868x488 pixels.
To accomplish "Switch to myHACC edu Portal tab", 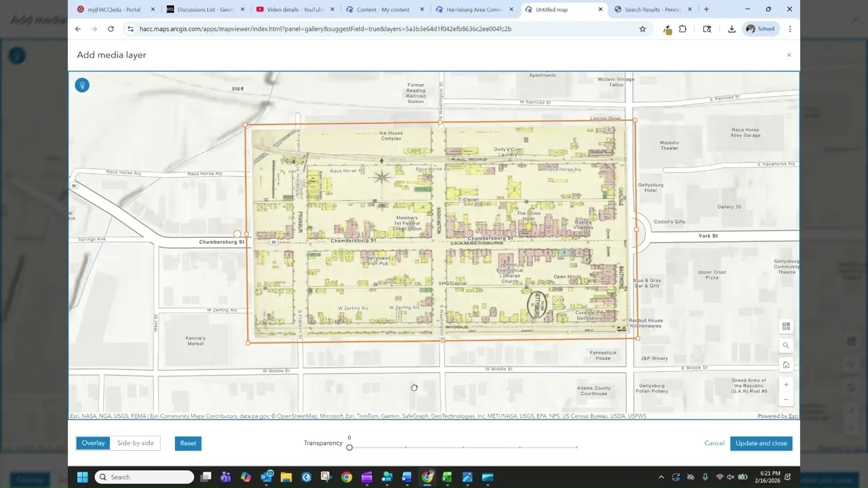I will [x=113, y=9].
